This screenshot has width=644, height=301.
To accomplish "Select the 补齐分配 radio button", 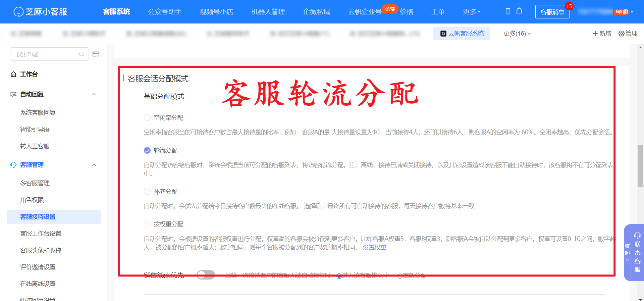I will pyautogui.click(x=147, y=191).
